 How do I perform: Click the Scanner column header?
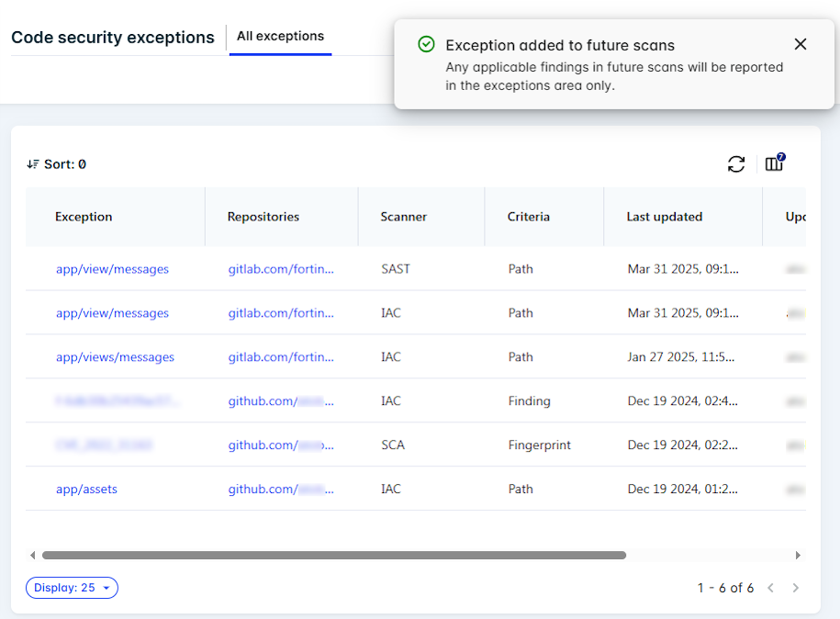pyautogui.click(x=403, y=217)
